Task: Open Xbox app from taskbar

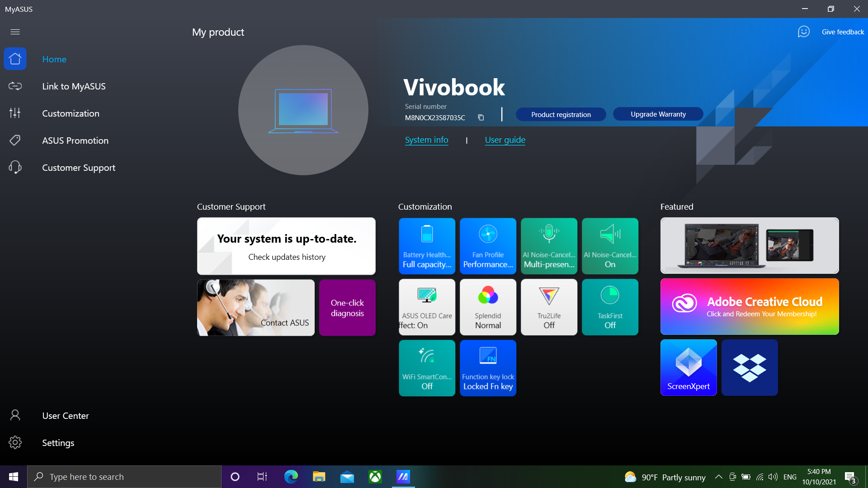Action: (x=375, y=477)
